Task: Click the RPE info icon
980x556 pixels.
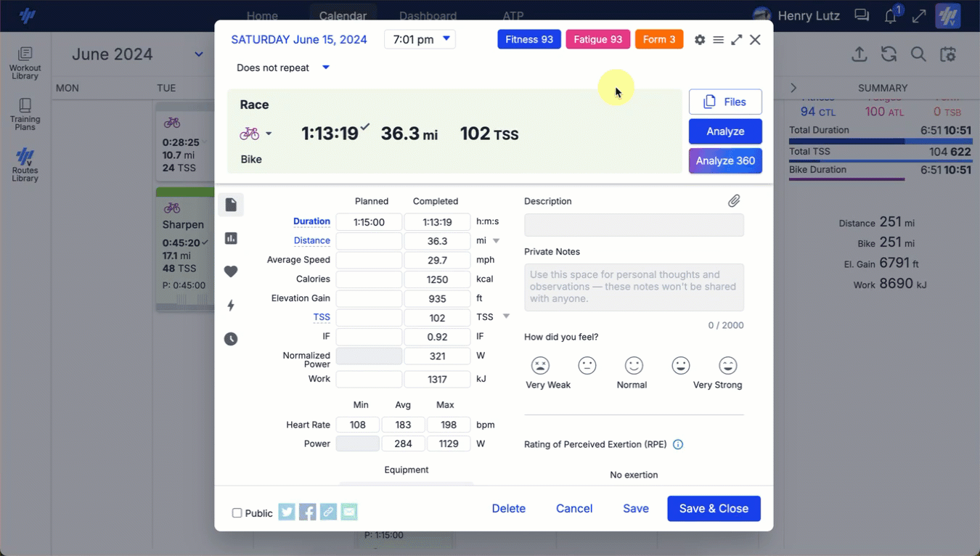Action: pyautogui.click(x=678, y=444)
